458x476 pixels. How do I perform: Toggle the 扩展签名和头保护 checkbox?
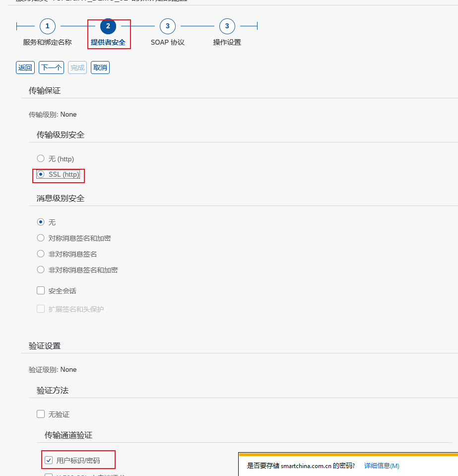click(41, 309)
